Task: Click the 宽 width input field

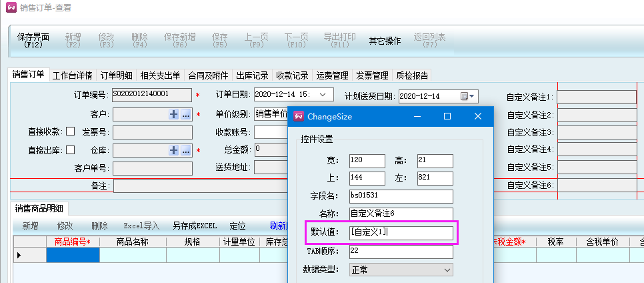Action: tap(367, 161)
